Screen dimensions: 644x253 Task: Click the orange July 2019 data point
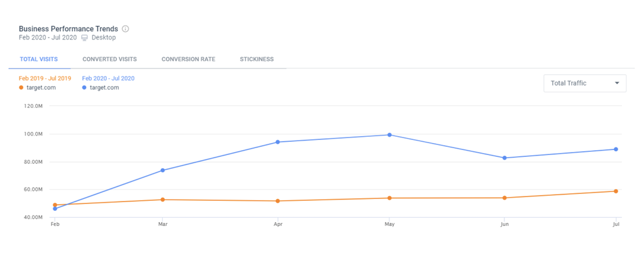[x=616, y=191]
